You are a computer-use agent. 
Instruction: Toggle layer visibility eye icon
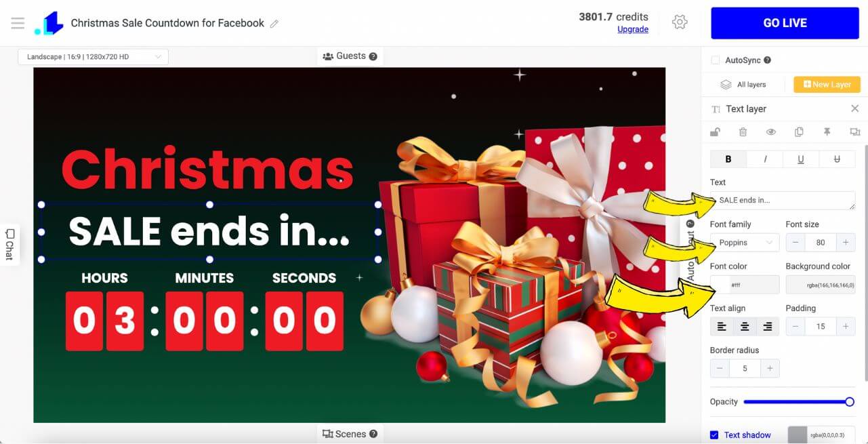click(x=770, y=132)
